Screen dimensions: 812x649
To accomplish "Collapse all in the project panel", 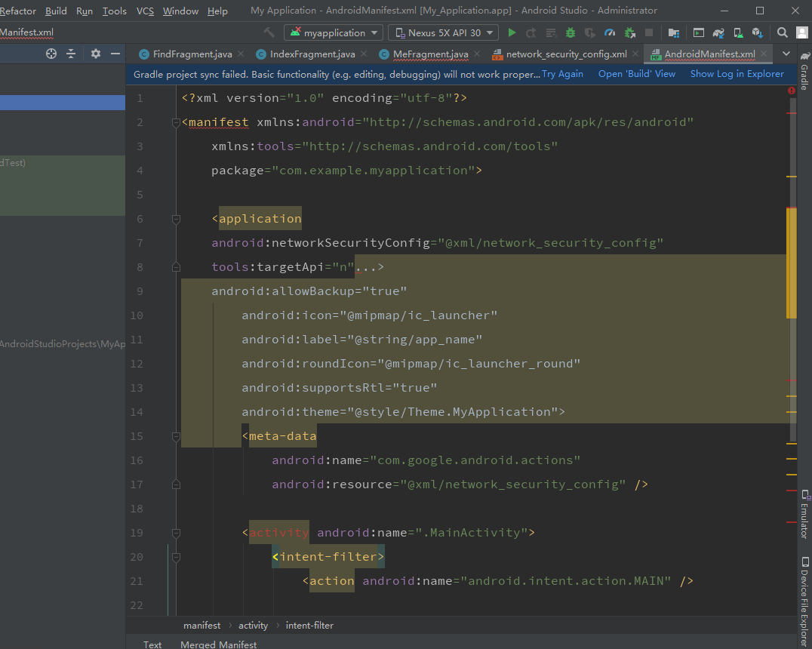I will 71,54.
